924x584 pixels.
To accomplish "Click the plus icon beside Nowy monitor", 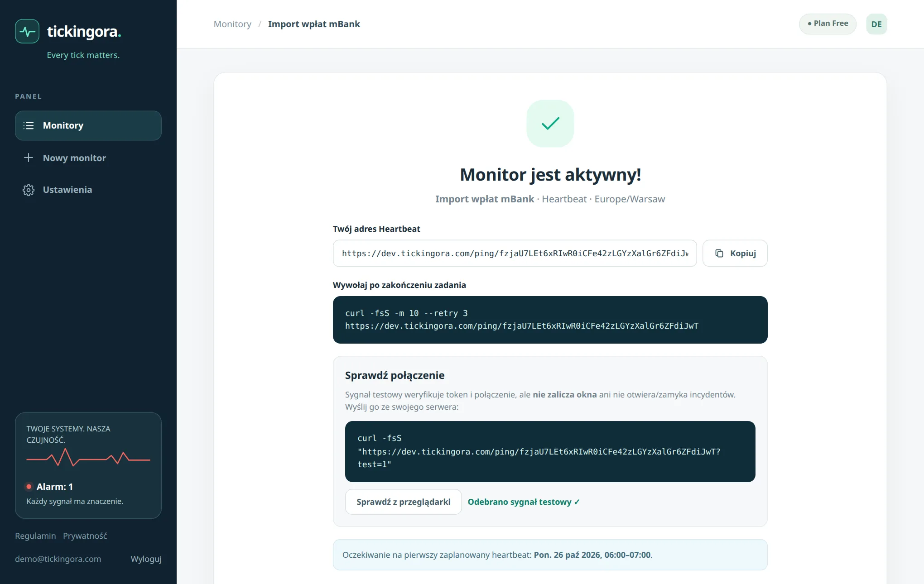I will coord(29,158).
